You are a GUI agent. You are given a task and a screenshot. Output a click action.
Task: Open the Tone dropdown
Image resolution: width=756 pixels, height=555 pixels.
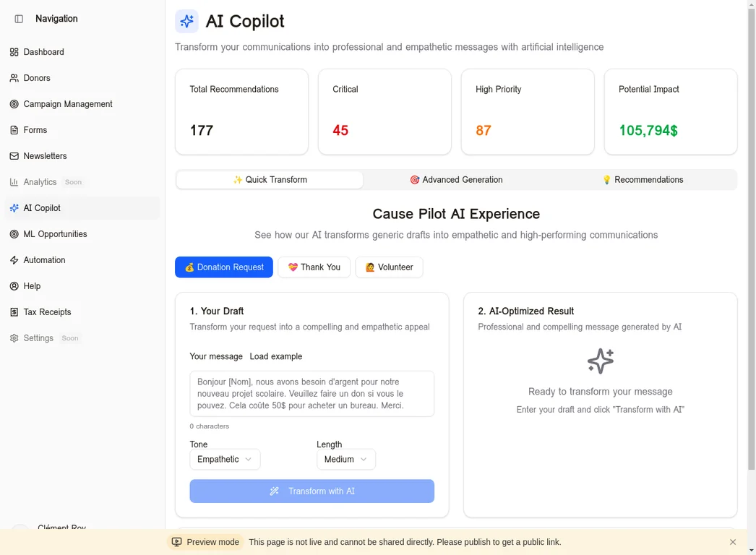click(225, 459)
